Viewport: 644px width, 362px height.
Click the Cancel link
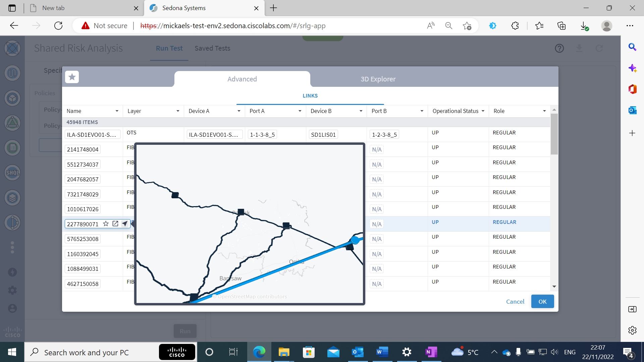point(515,301)
